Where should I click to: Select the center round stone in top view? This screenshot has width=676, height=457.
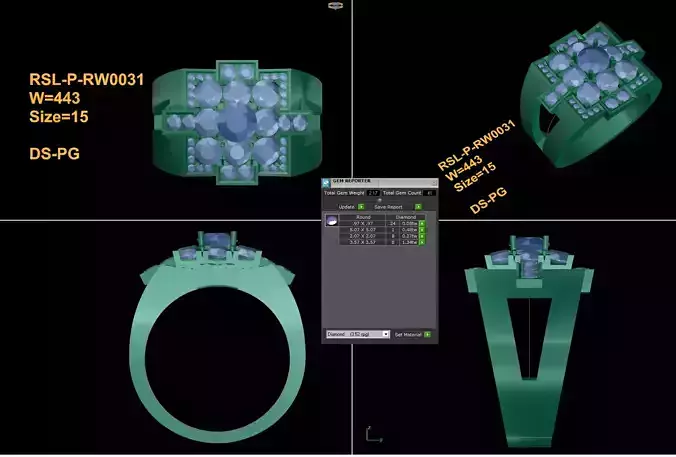236,124
